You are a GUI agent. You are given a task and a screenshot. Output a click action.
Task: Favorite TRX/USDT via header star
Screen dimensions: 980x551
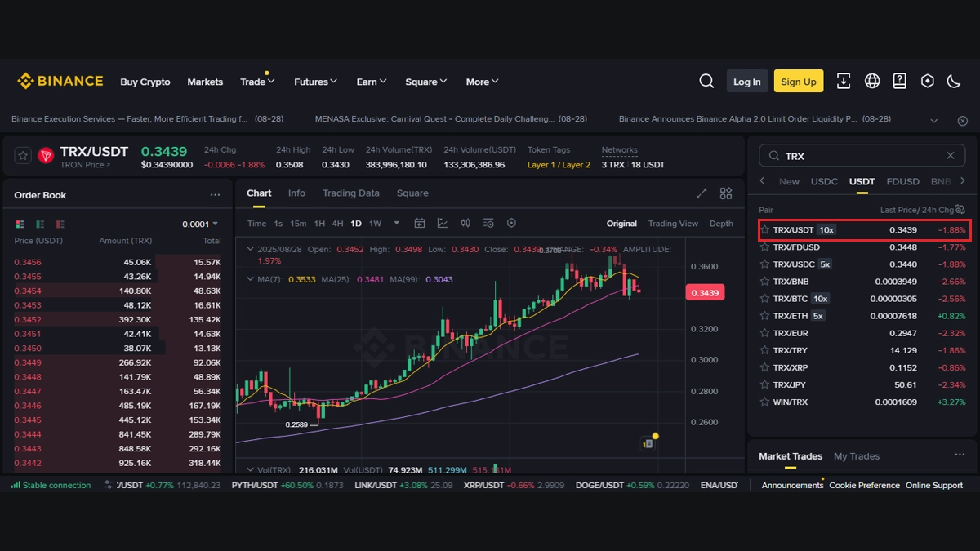pyautogui.click(x=23, y=155)
